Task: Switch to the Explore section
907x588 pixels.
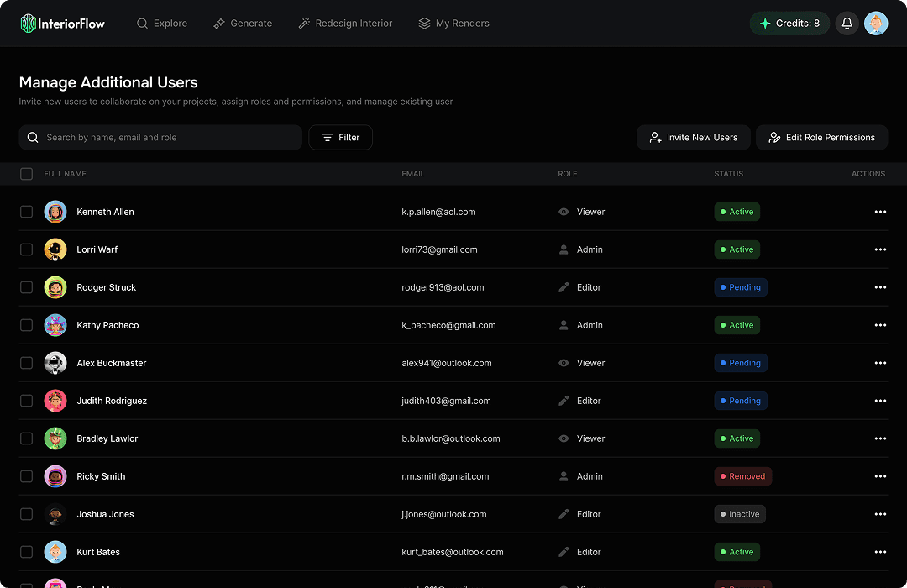Action: pos(161,23)
